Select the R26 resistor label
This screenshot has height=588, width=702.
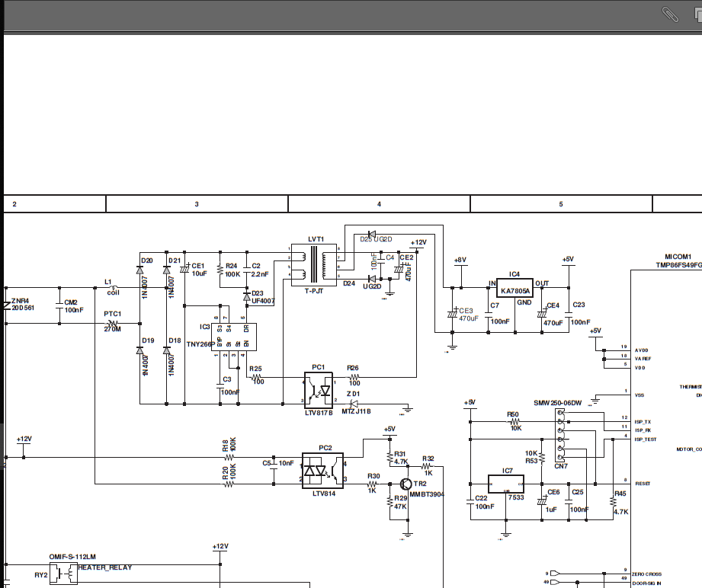pos(353,369)
